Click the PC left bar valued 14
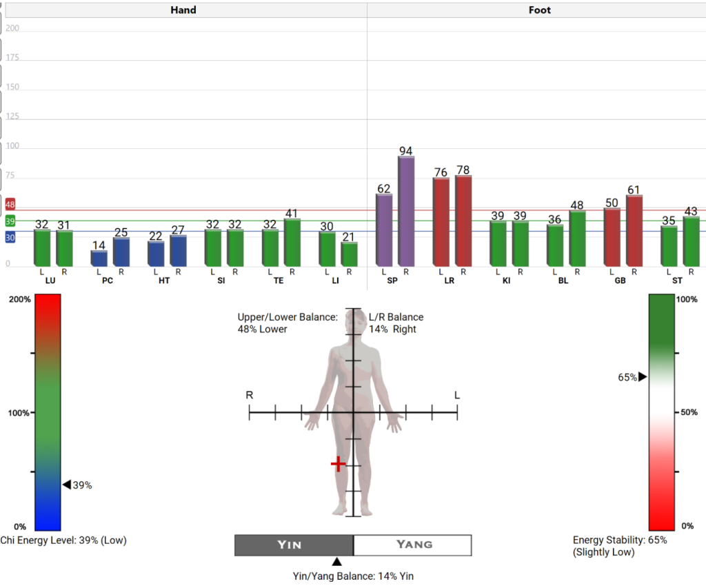 pyautogui.click(x=99, y=258)
